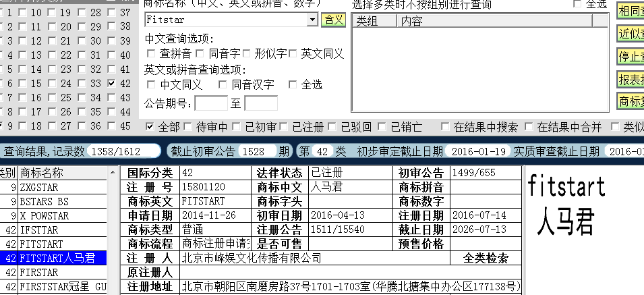Enable class 10 checkbox

(22, 13)
